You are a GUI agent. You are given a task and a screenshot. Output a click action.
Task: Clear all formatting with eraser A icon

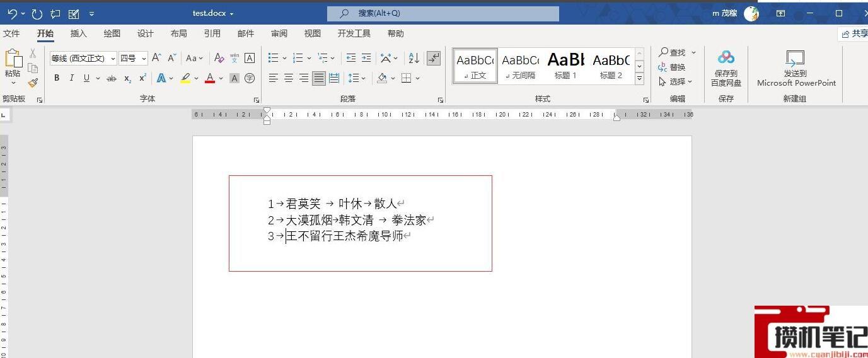(x=219, y=58)
